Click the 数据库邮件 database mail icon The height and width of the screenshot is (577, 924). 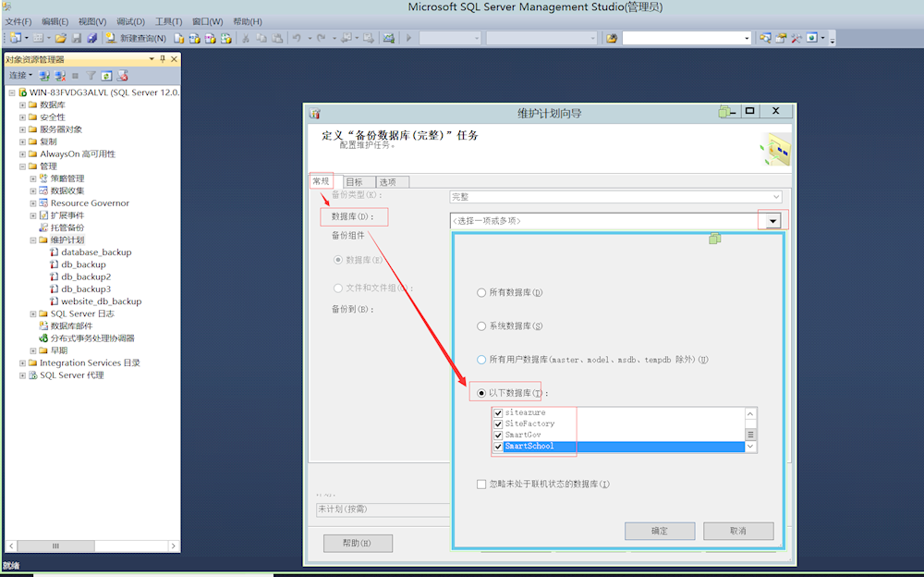click(x=43, y=326)
